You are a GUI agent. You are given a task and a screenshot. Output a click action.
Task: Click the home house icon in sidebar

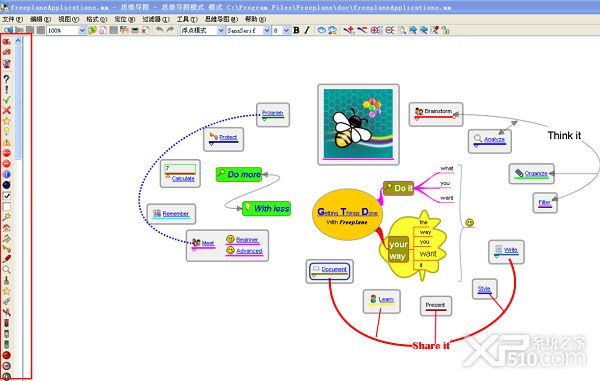coord(7,228)
